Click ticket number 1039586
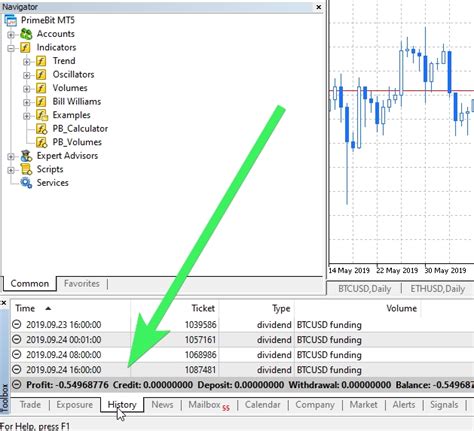The width and height of the screenshot is (474, 431). pos(200,324)
